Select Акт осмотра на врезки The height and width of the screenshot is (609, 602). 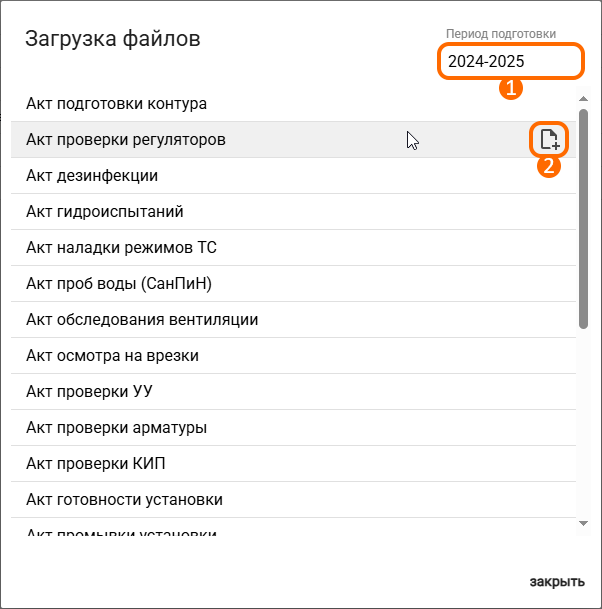click(x=293, y=355)
